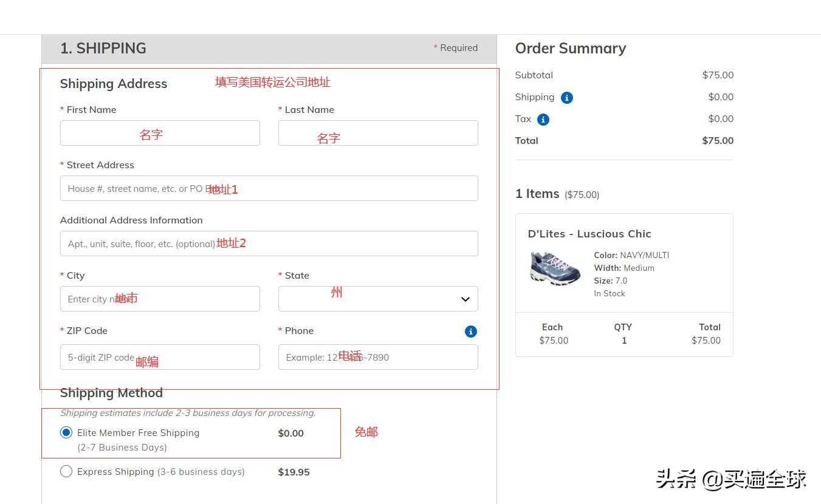This screenshot has width=821, height=504.
Task: Expand the 1 Items section
Action: [x=537, y=193]
